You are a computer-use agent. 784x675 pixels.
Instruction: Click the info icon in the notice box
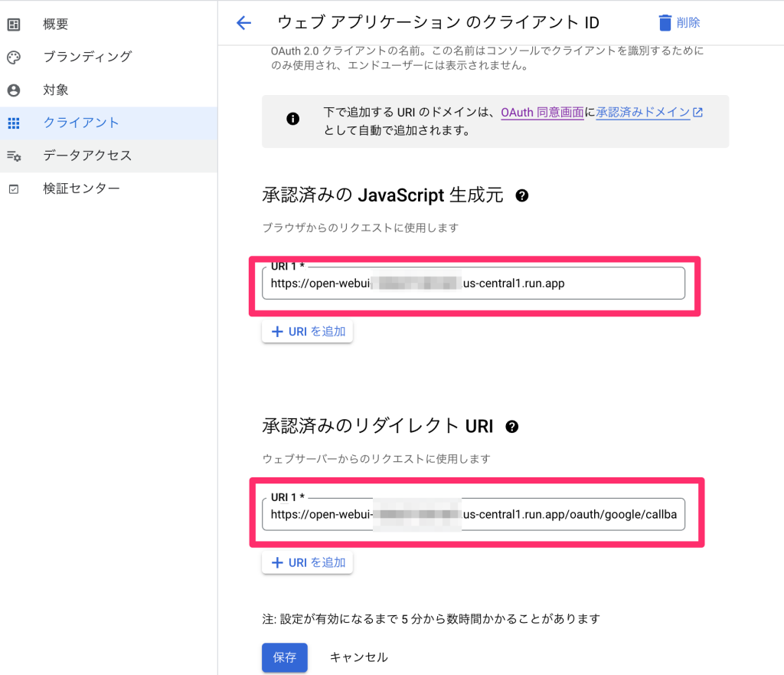coord(293,119)
